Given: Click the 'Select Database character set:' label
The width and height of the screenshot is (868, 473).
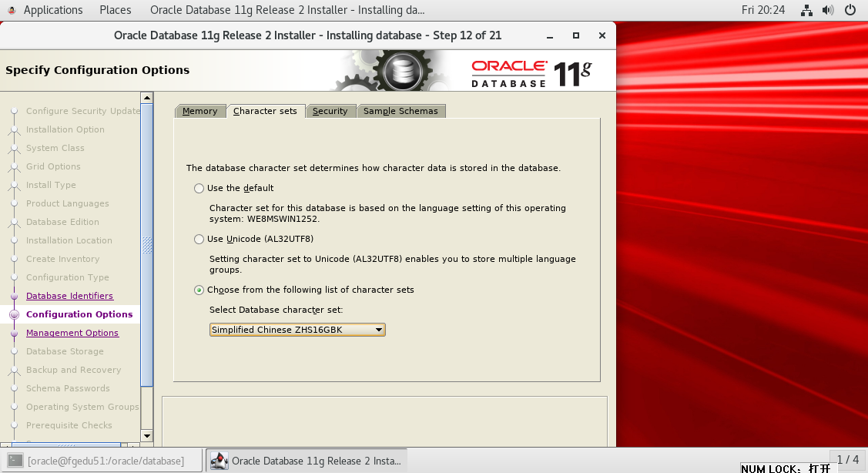Looking at the screenshot, I should [276, 310].
